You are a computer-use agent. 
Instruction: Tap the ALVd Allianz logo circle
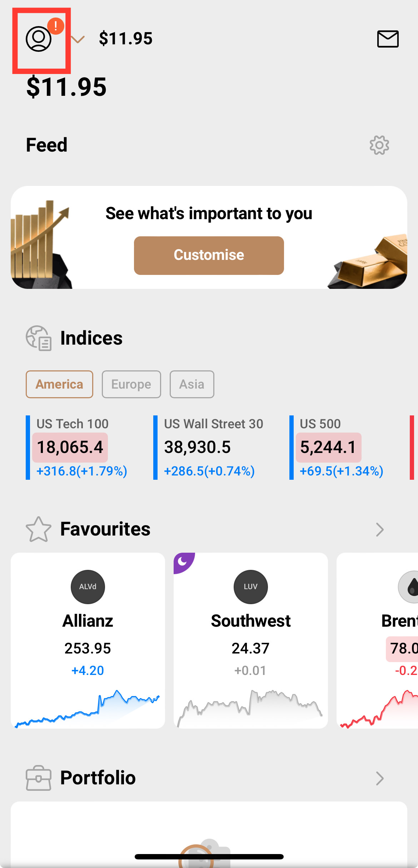(88, 587)
